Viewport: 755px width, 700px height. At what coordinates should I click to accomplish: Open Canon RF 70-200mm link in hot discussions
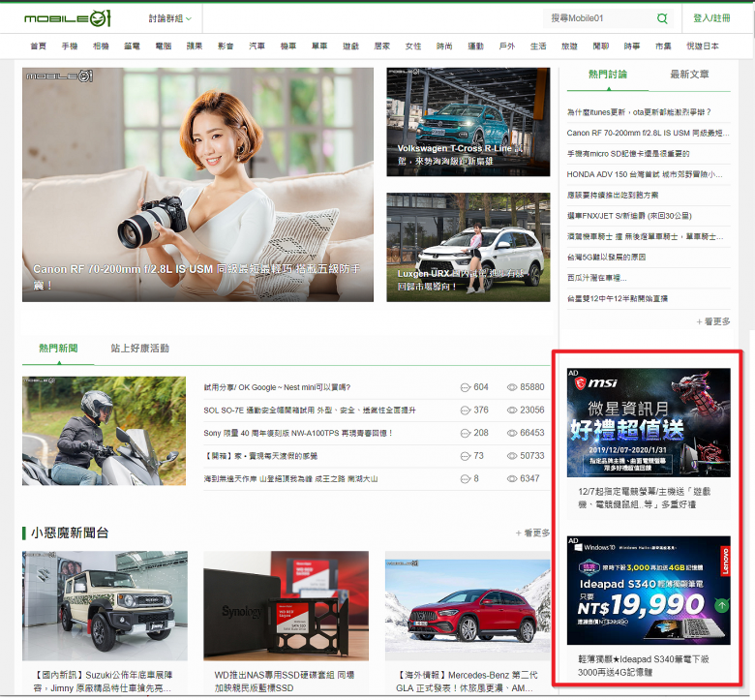(649, 133)
